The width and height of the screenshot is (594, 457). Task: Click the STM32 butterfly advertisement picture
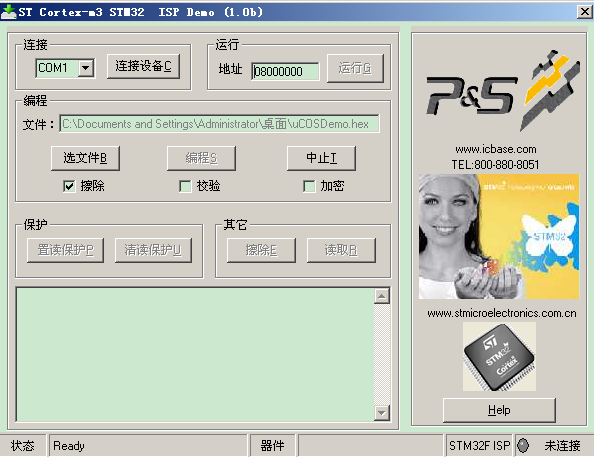tap(499, 236)
